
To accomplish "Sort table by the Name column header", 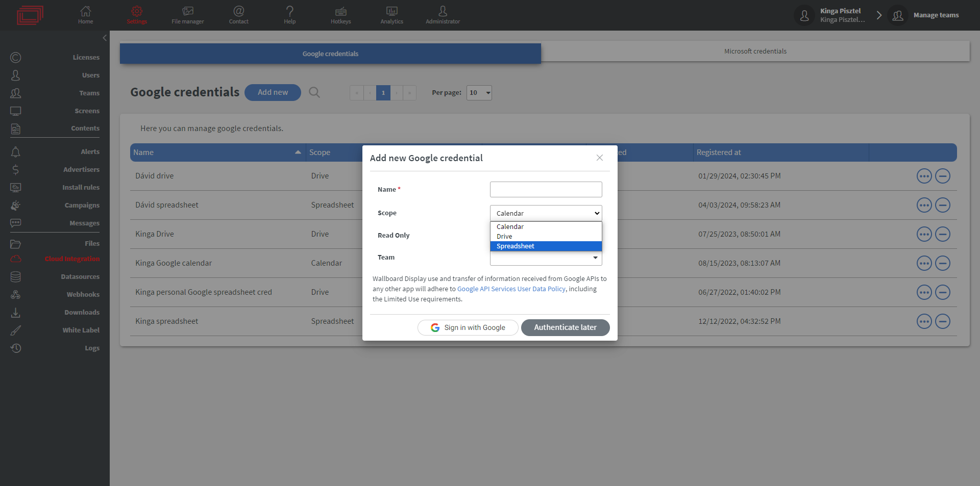I will pos(218,152).
